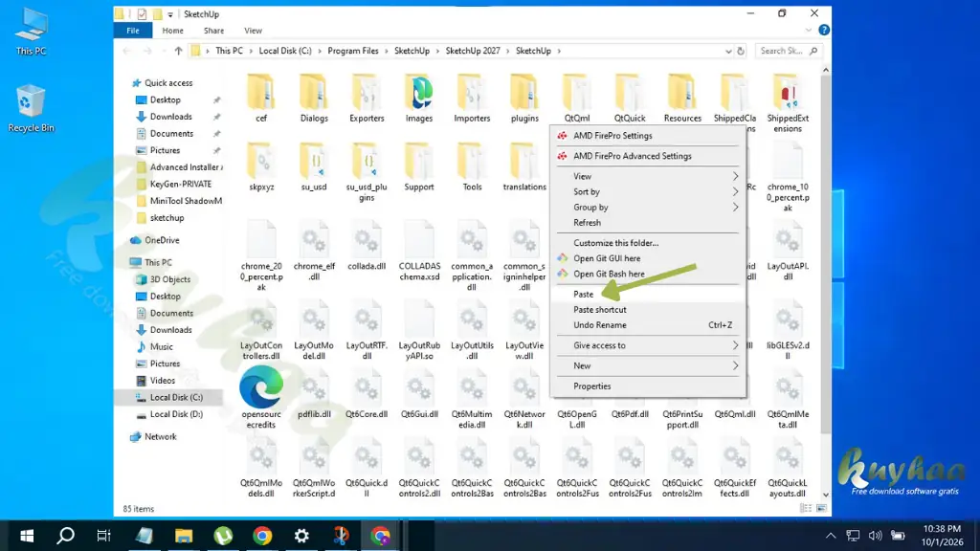Image resolution: width=980 pixels, height=551 pixels.
Task: Switch to large icons view toggle
Action: 821,509
